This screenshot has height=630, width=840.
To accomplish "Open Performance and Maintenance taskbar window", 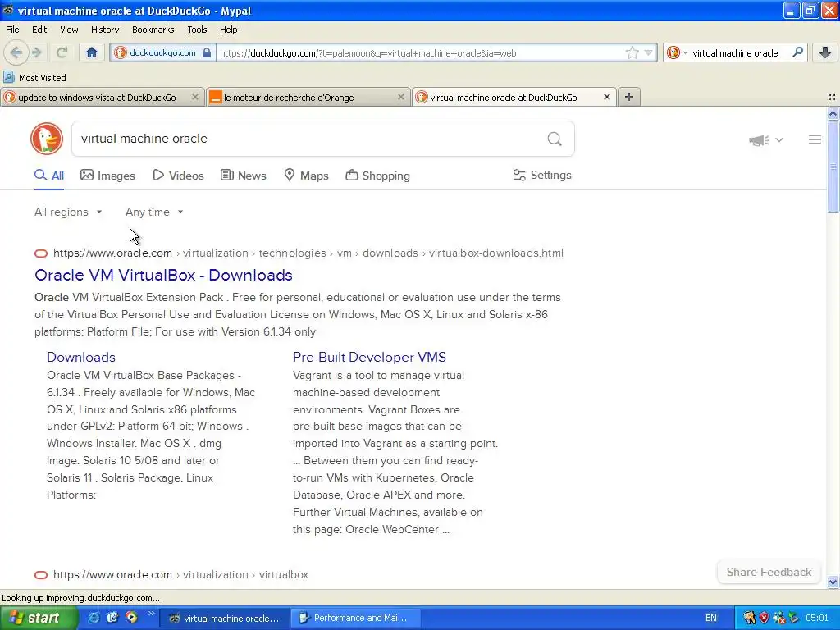I will click(x=356, y=618).
